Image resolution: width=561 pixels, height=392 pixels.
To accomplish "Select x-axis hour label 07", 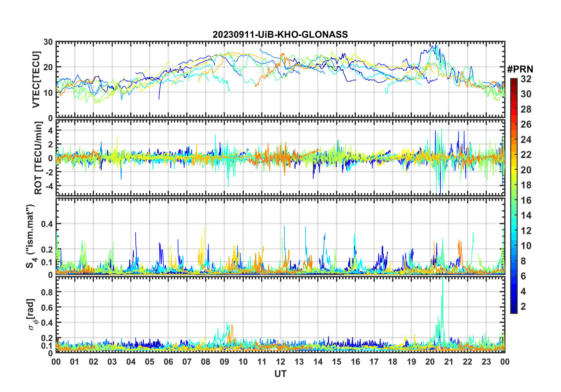I will tap(187, 362).
